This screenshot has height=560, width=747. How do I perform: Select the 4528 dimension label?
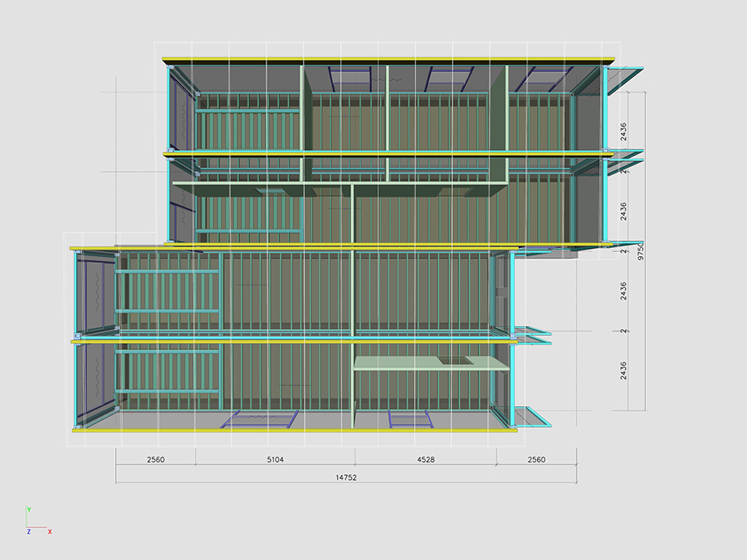pos(425,460)
